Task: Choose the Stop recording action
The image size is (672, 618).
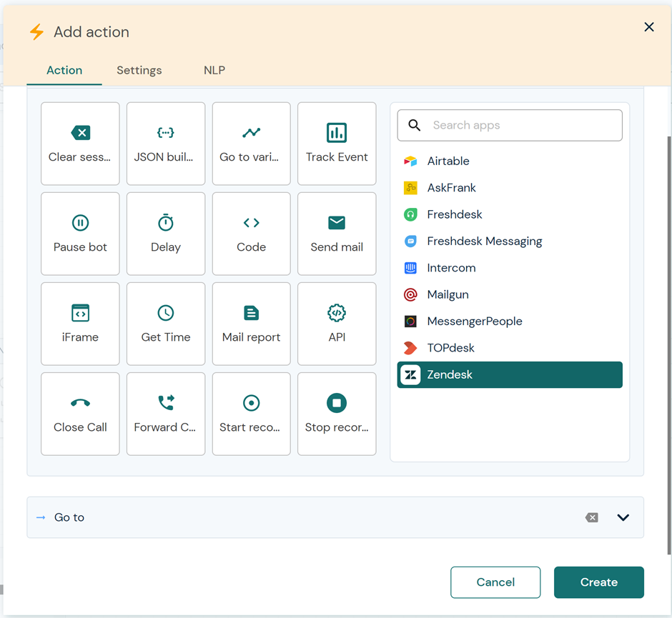Action: point(337,414)
